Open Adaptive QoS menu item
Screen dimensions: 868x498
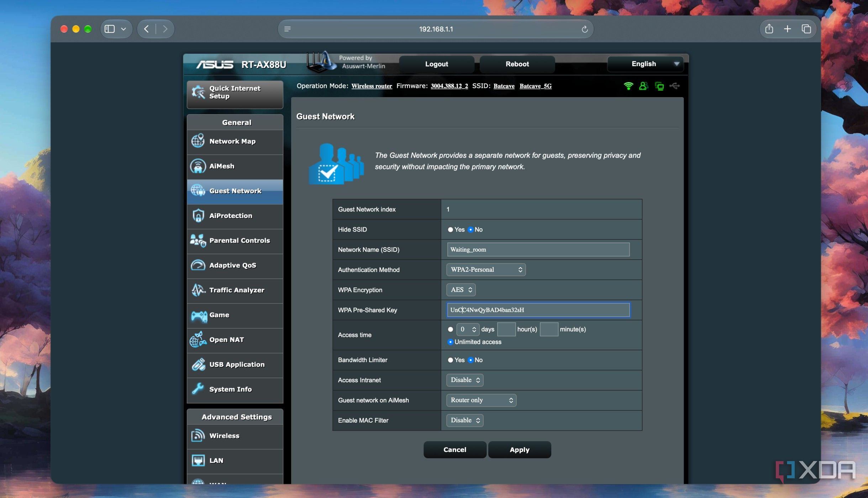coord(235,265)
